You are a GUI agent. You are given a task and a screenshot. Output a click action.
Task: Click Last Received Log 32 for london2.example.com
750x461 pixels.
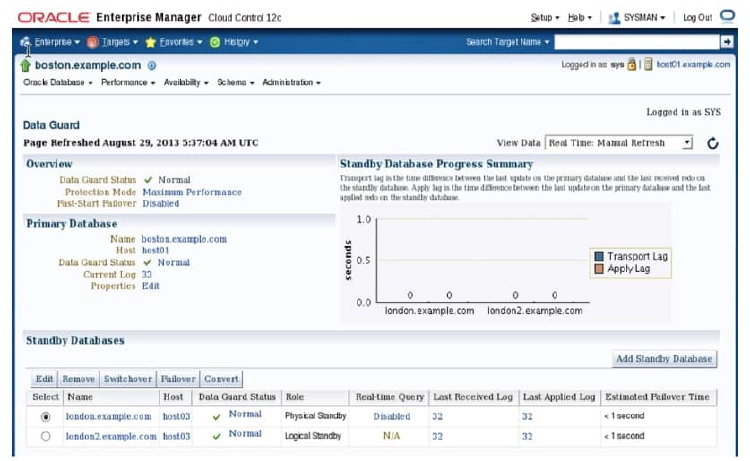click(437, 436)
